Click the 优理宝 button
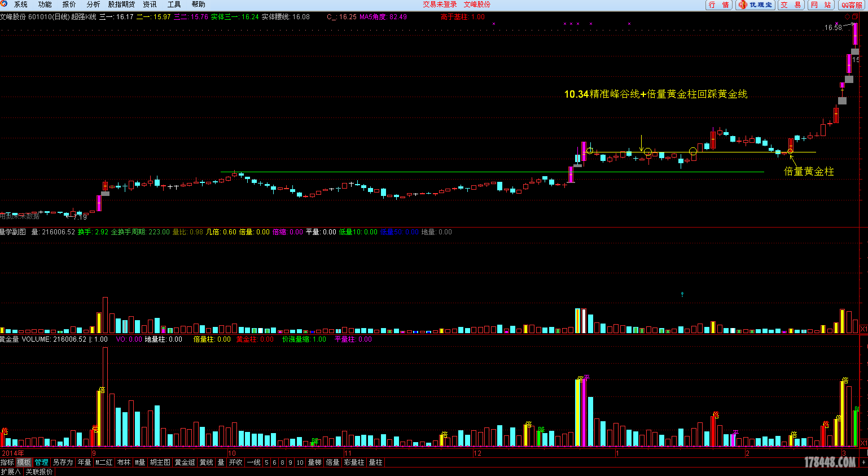 (755, 5)
